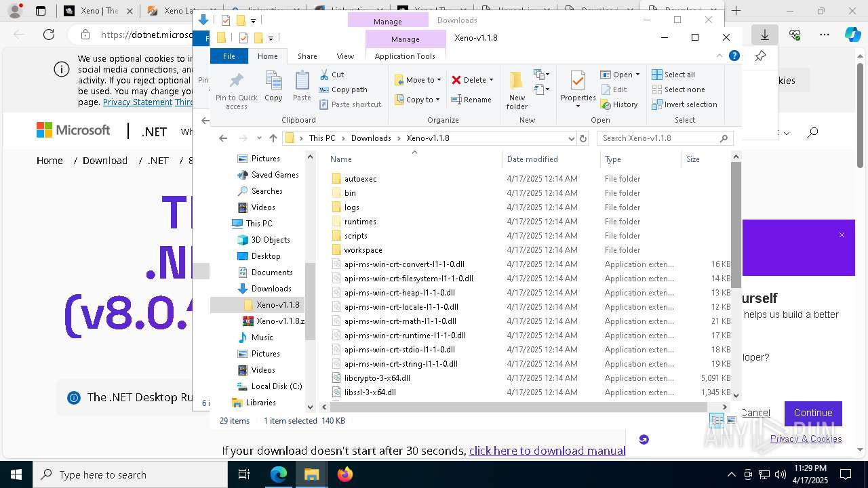Open the recent locations dropdown

(x=259, y=138)
